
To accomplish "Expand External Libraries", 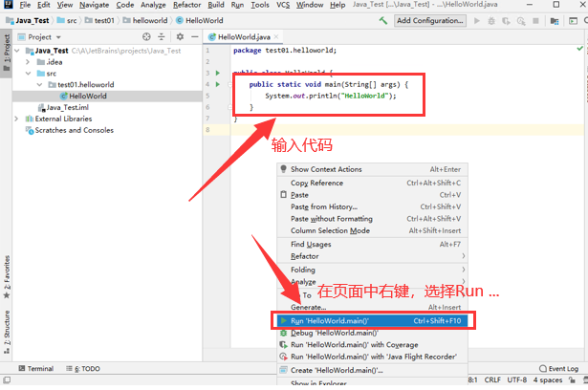I will pyautogui.click(x=16, y=119).
